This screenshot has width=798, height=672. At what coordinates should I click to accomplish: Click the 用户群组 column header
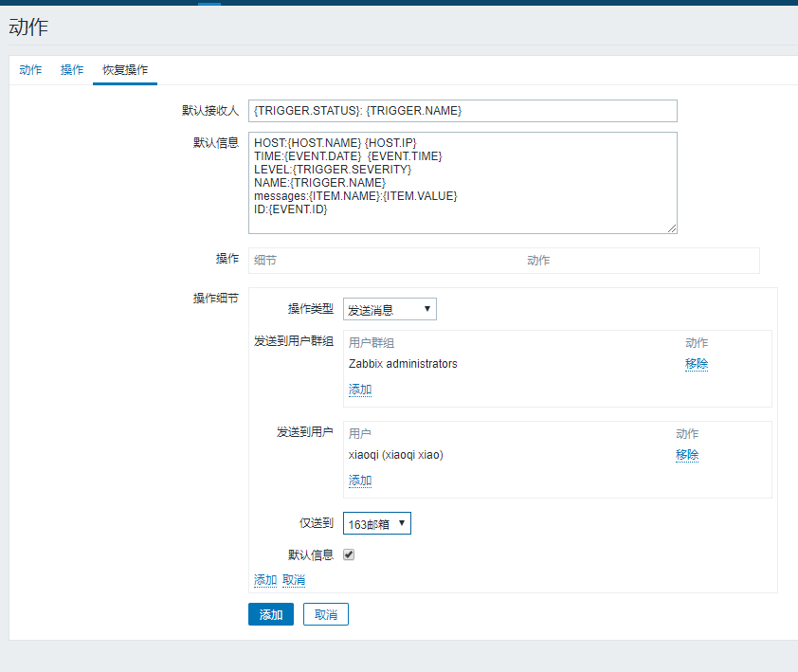[371, 343]
